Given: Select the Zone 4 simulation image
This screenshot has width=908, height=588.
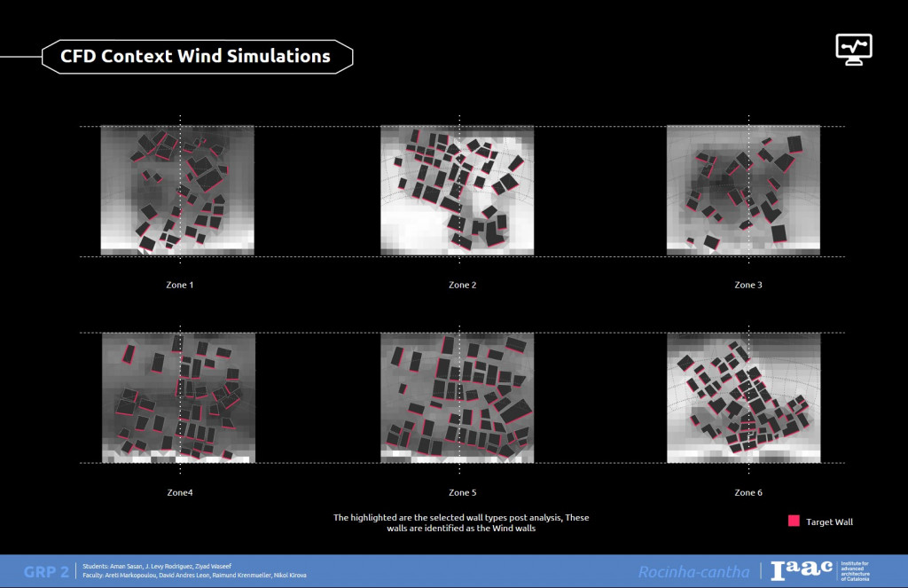Looking at the screenshot, I should coord(177,397).
